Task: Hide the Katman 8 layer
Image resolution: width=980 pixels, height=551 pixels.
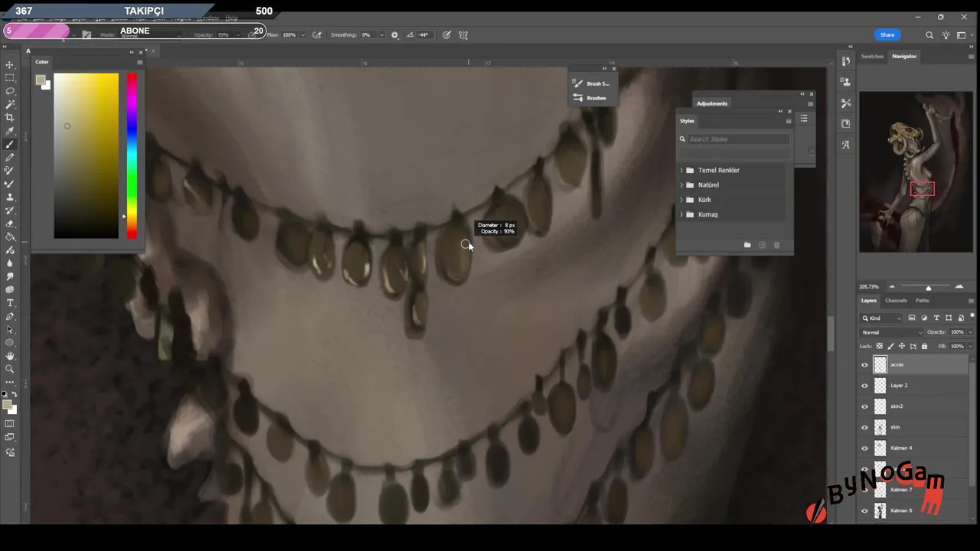Action: click(x=865, y=510)
